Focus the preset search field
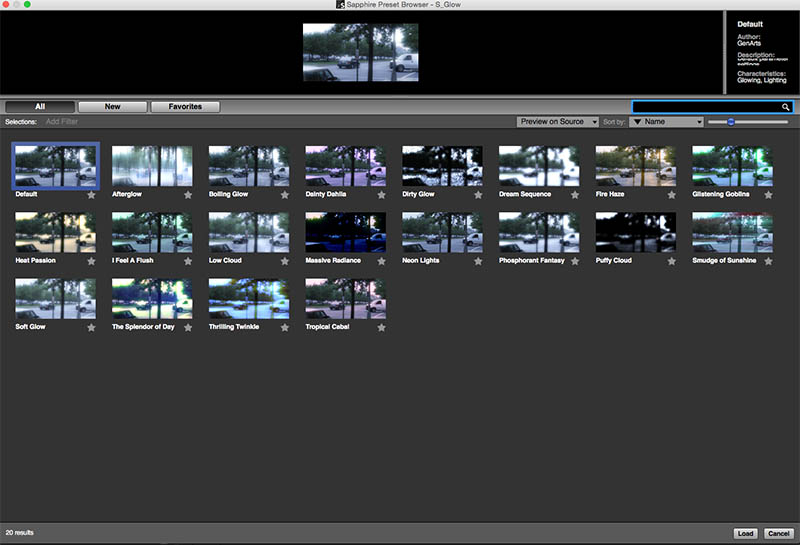This screenshot has width=800, height=545. tap(712, 107)
